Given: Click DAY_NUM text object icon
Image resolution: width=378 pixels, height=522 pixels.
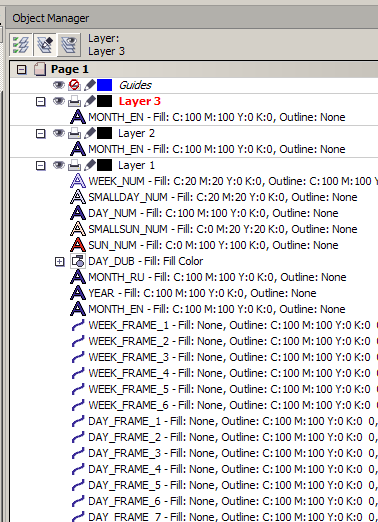Looking at the screenshot, I should (78, 213).
